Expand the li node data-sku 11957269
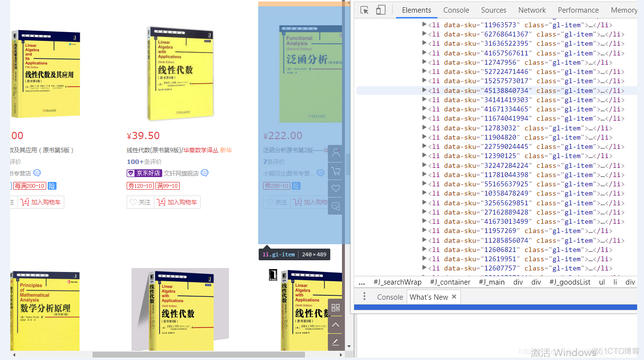This screenshot has height=360, width=644. (424, 231)
